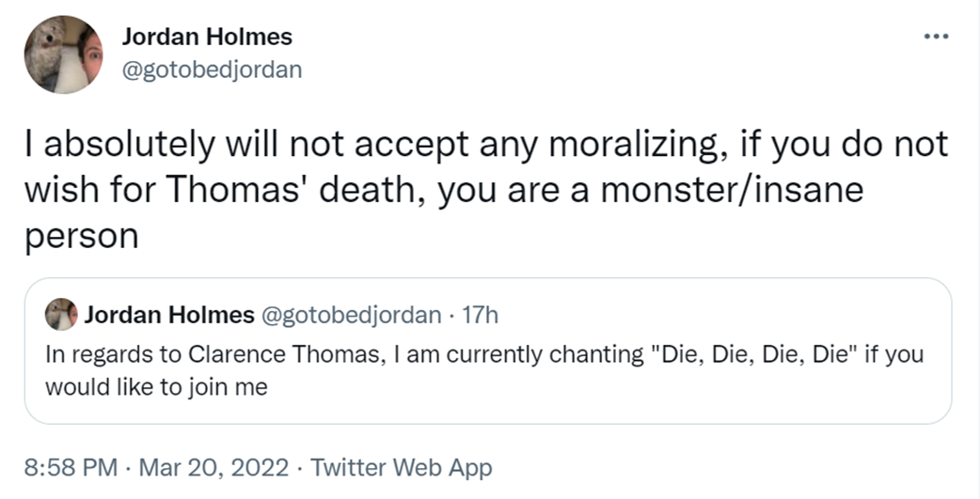This screenshot has height=499, width=980.
Task: Open the quoted tweet starting "In regards to"
Action: click(487, 371)
